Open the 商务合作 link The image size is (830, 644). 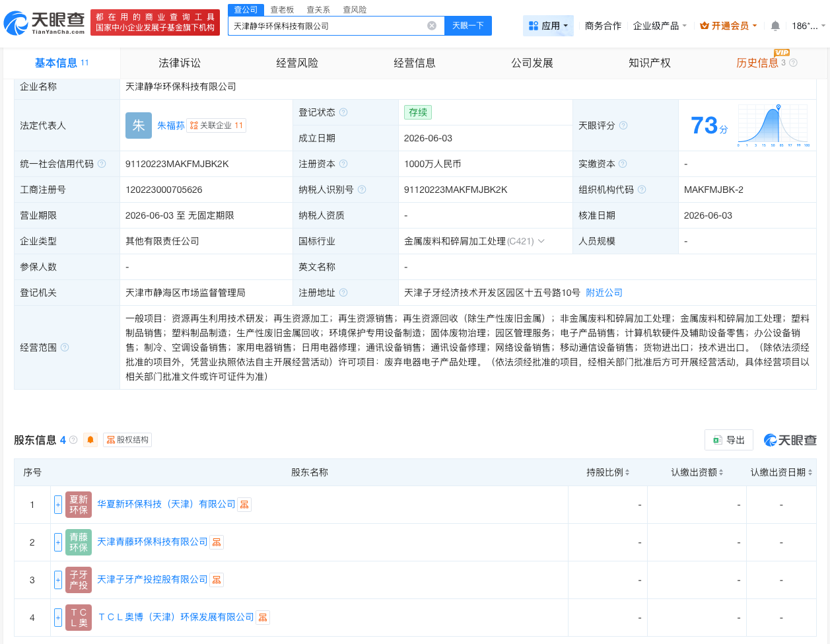[603, 26]
